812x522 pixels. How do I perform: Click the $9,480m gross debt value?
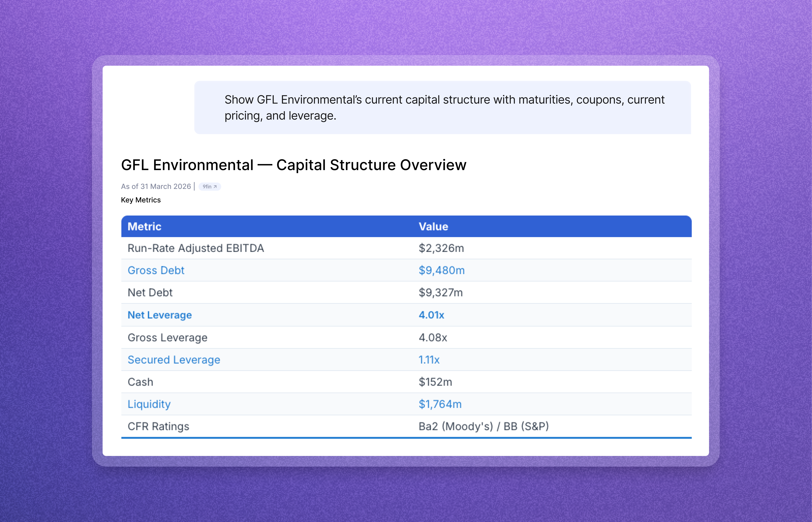(442, 270)
